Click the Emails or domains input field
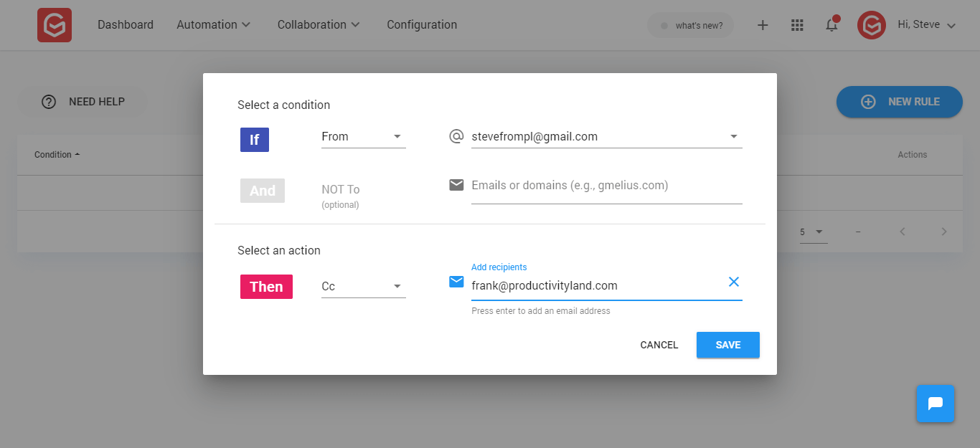Screen dimensions: 980x448 606,185
